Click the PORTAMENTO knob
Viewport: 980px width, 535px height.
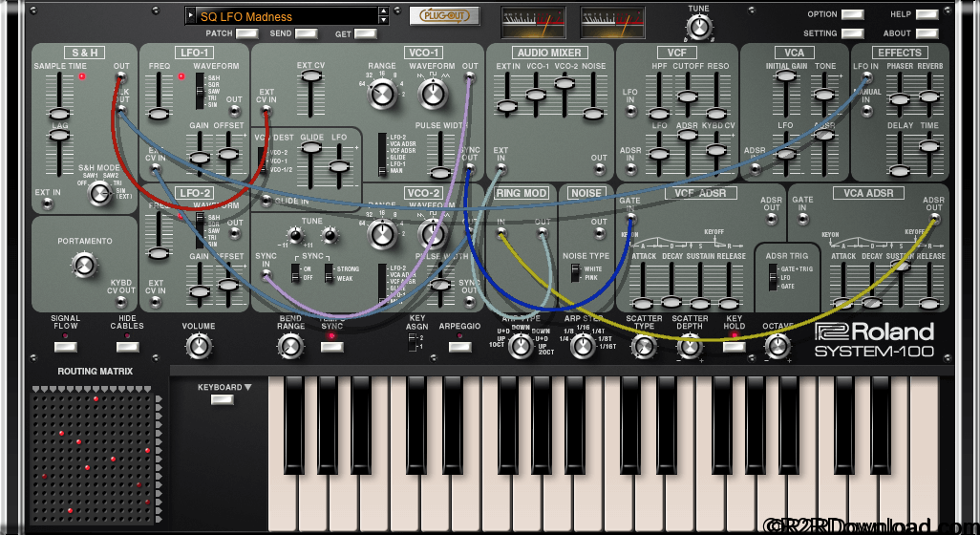(x=84, y=265)
